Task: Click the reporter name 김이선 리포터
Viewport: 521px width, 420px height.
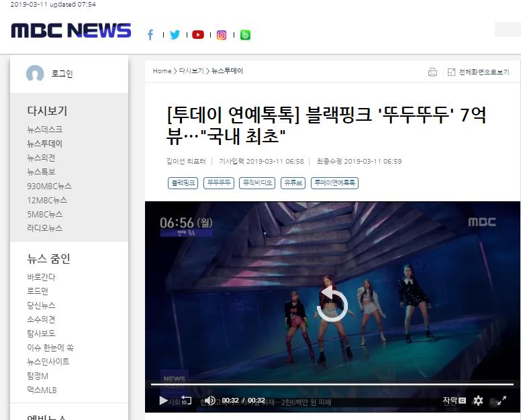Action: [186, 162]
